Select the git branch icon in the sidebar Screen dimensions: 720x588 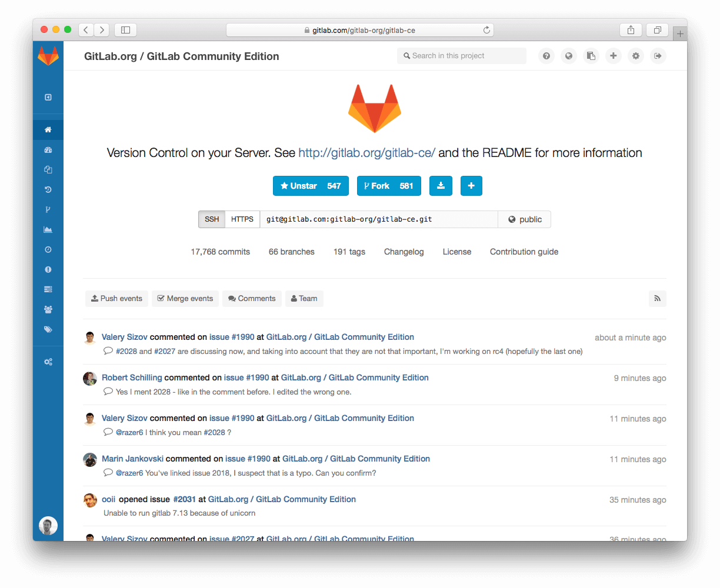click(x=48, y=209)
